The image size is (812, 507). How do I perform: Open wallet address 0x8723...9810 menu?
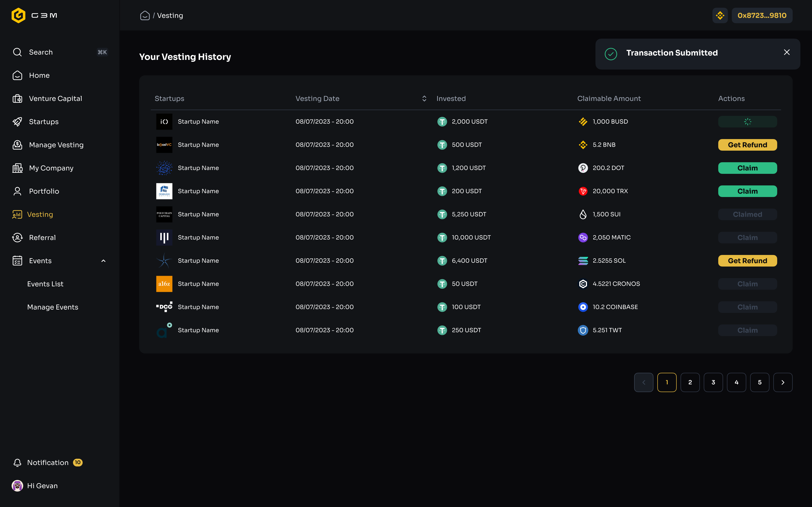tap(762, 15)
